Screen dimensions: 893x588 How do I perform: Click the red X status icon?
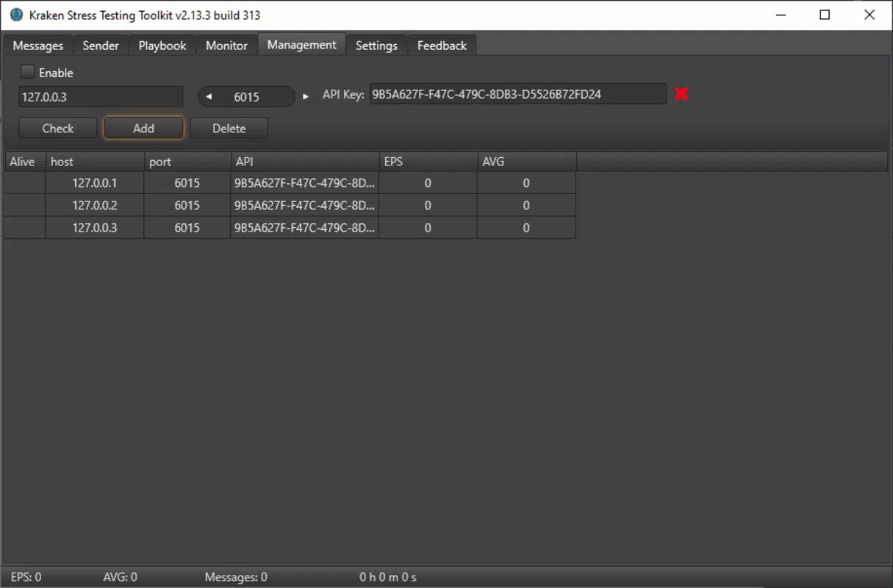tap(681, 94)
